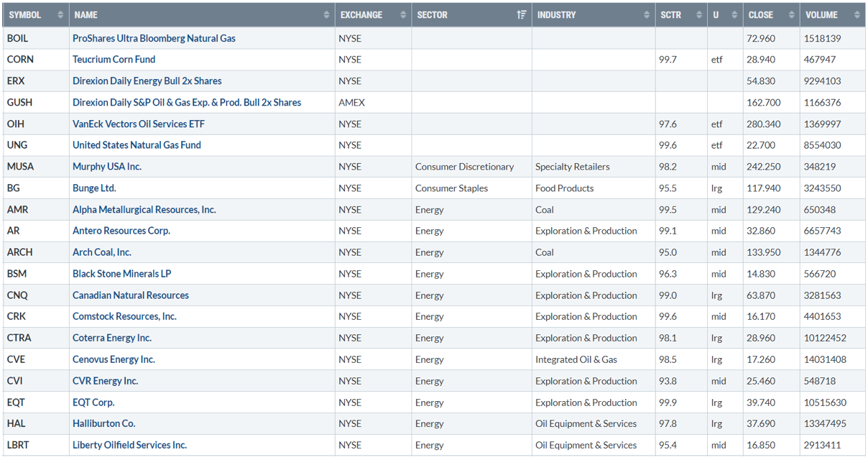Sort table by the VOLUME column arrows

(x=857, y=15)
